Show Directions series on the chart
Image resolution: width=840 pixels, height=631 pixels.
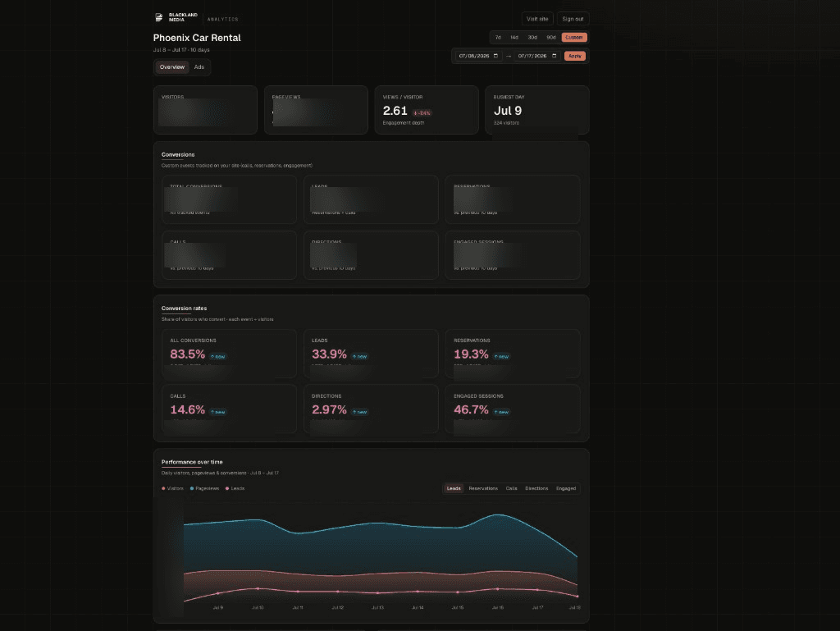tap(536, 488)
